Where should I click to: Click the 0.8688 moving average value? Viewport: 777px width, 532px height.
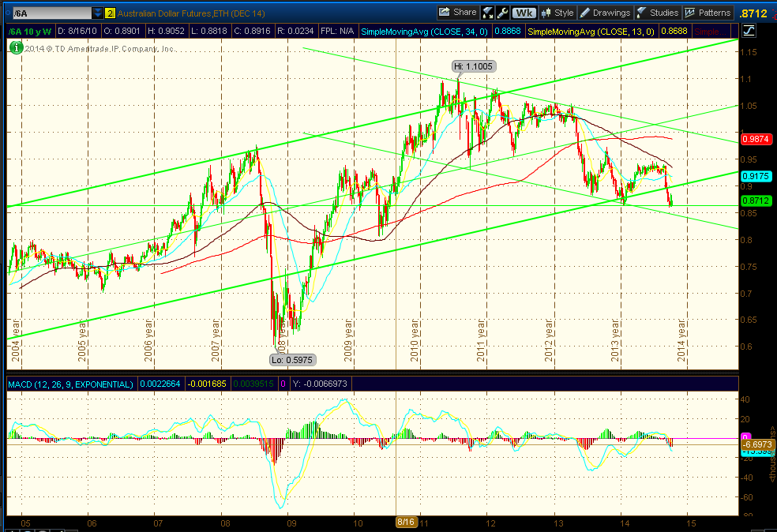click(674, 32)
